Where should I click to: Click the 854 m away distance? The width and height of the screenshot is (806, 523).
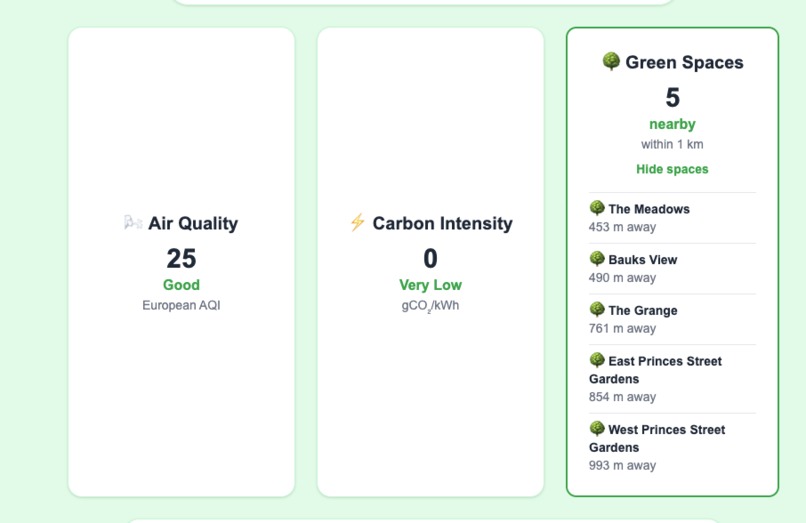point(622,397)
